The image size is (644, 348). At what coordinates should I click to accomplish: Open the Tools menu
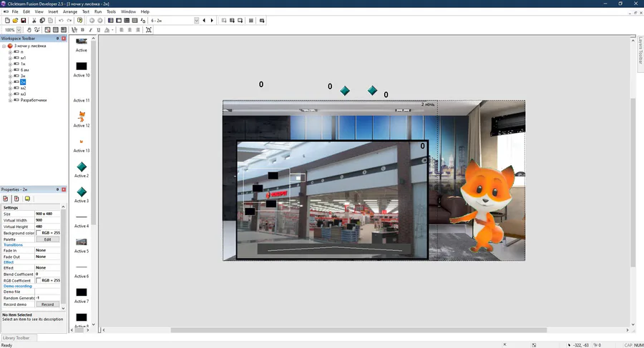point(112,12)
